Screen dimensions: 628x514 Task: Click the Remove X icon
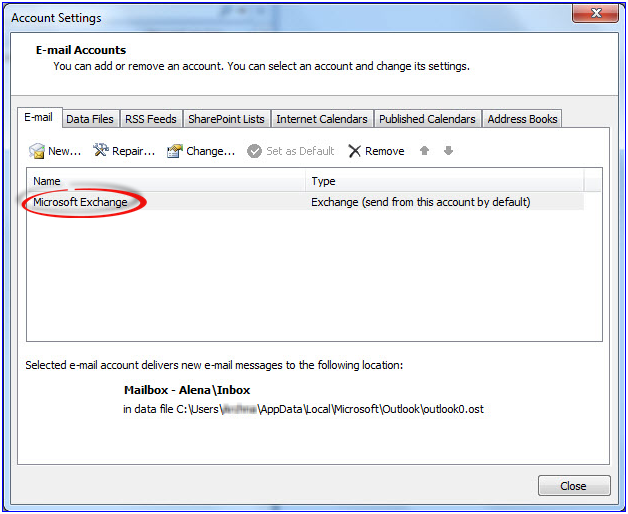point(354,151)
